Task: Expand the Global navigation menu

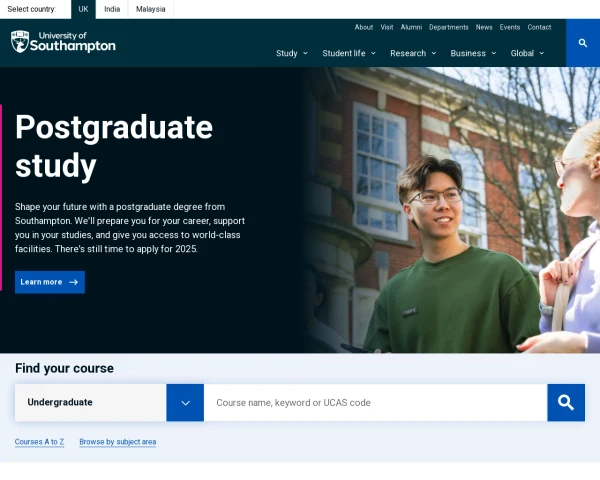Action: tap(527, 53)
